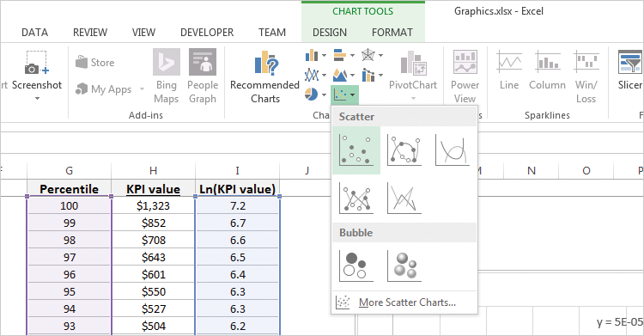644x336 pixels.
Task: Select the cell containing $1,323
Action: (153, 205)
